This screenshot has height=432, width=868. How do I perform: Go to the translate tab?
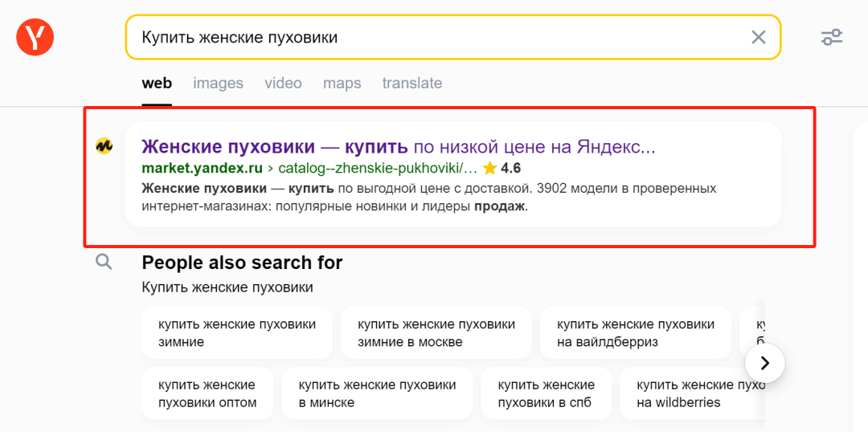(x=411, y=84)
